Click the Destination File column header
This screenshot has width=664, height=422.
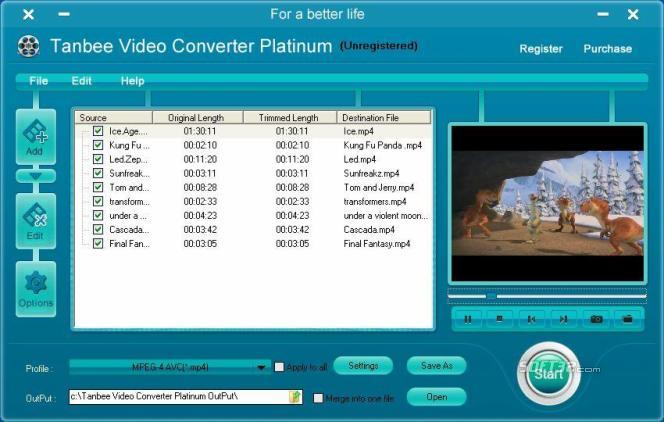pyautogui.click(x=384, y=117)
